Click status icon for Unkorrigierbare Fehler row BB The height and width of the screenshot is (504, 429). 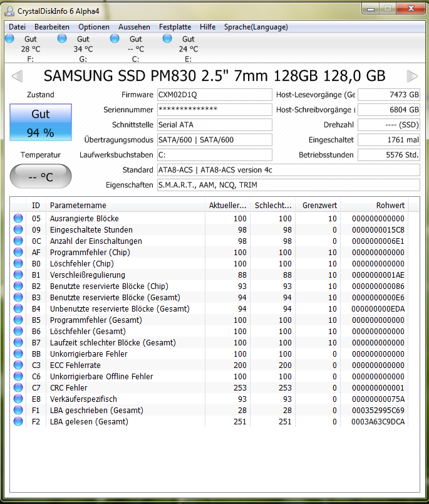(18, 354)
